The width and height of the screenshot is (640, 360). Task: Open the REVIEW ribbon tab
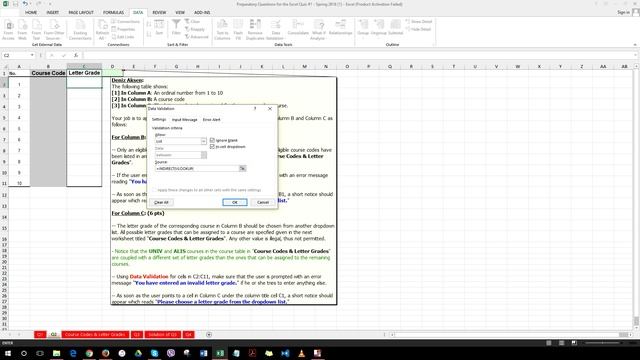[159, 13]
